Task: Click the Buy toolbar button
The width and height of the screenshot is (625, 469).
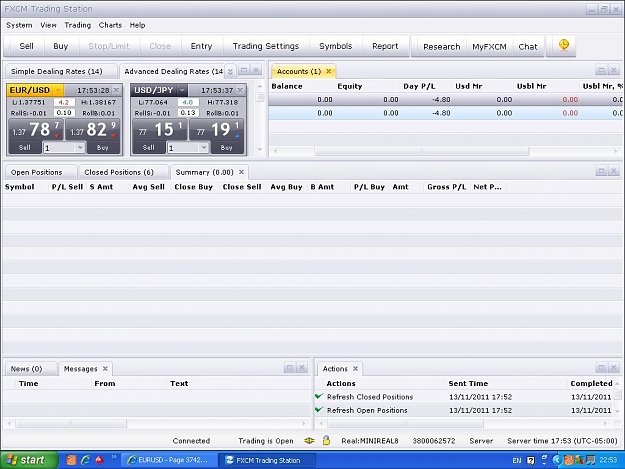Action: click(61, 46)
